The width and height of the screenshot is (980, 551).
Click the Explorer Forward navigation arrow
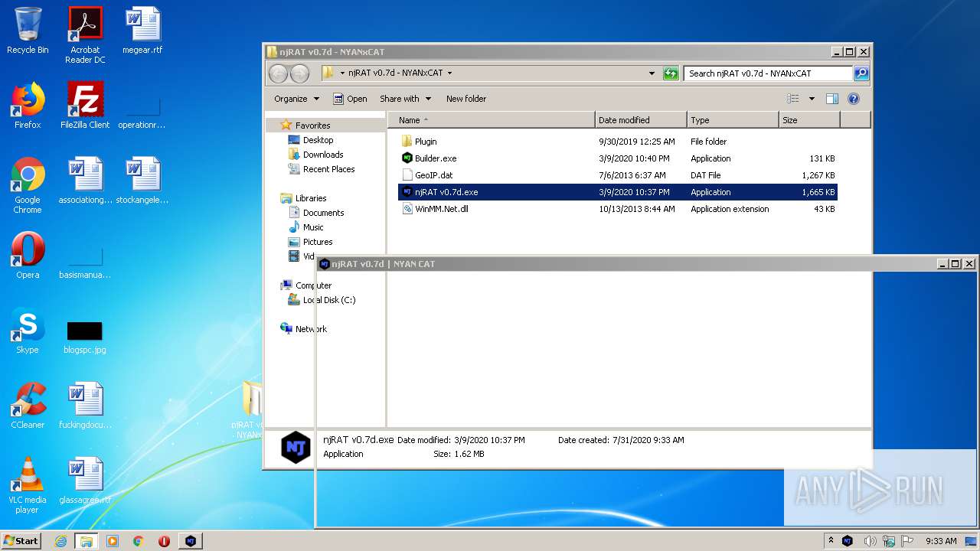click(x=299, y=73)
